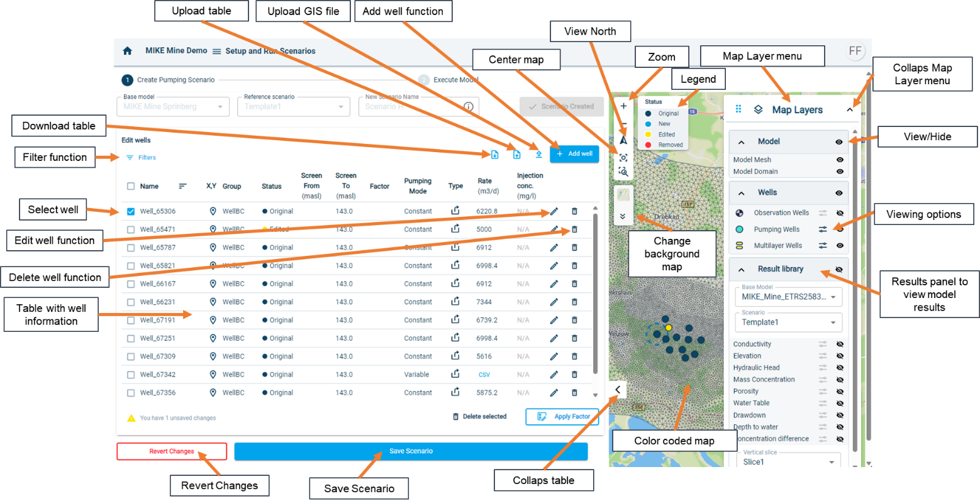Open the Scenario Template1 dropdown
Viewport: 980px width, 501px height.
[x=788, y=322]
